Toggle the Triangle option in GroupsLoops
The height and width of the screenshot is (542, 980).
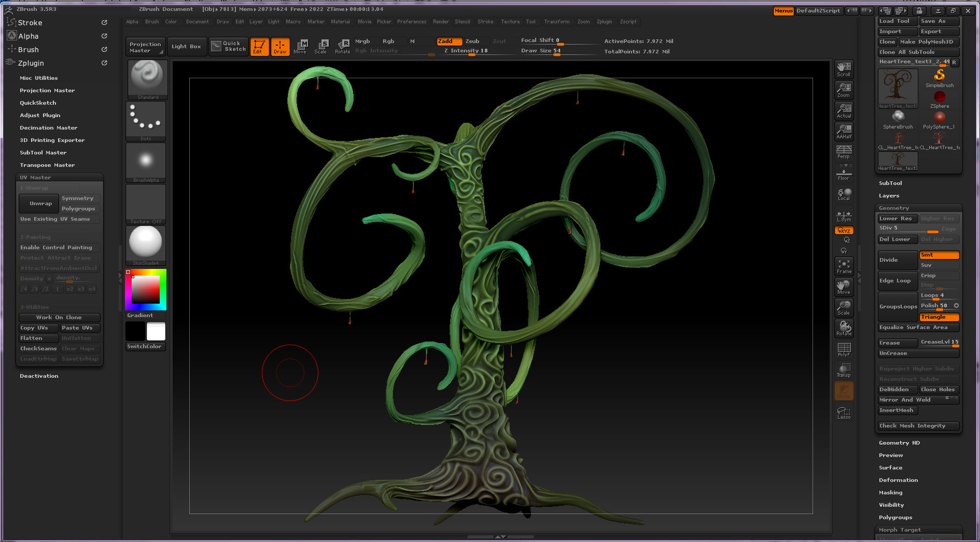coord(939,317)
